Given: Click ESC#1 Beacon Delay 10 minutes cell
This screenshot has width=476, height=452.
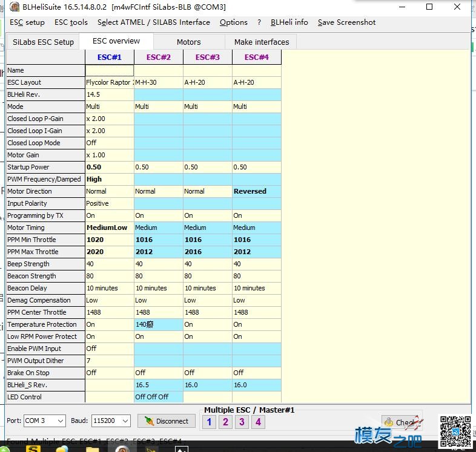Looking at the screenshot, I should click(x=110, y=288).
